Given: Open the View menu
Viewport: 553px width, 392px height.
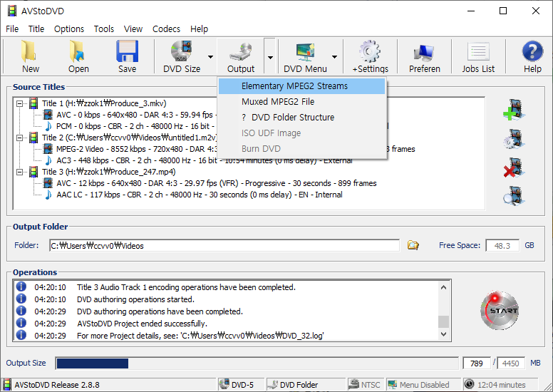Looking at the screenshot, I should tap(133, 29).
